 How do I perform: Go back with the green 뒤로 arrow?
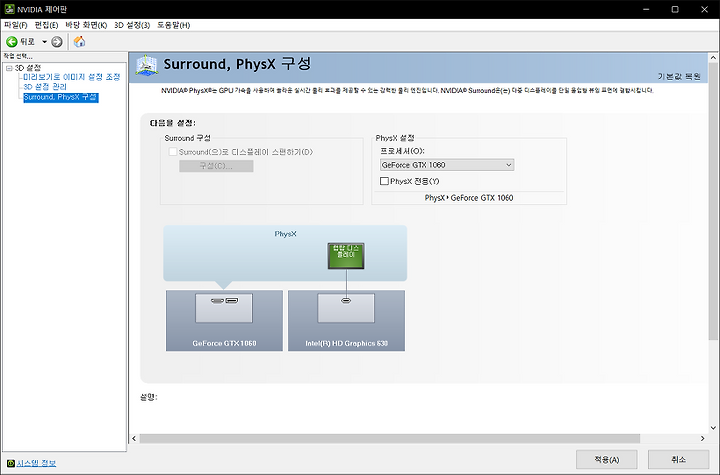[11, 42]
